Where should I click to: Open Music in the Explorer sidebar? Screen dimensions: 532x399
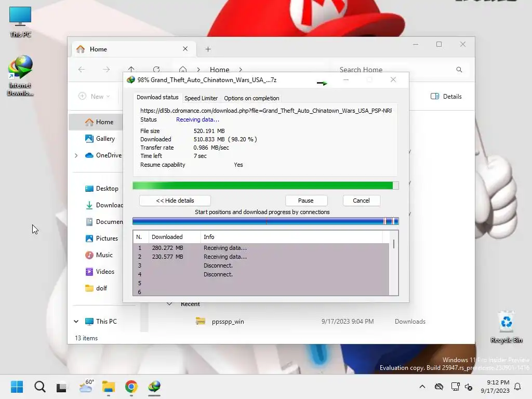click(x=99, y=255)
